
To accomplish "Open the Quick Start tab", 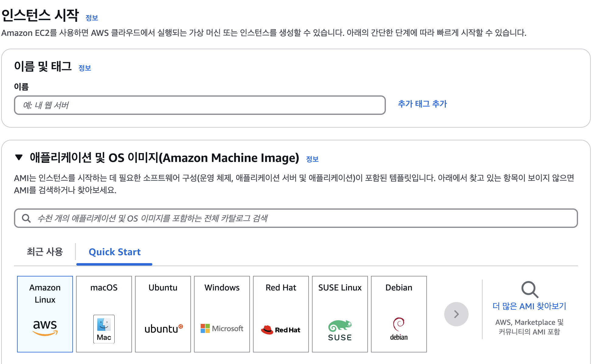I will click(114, 252).
